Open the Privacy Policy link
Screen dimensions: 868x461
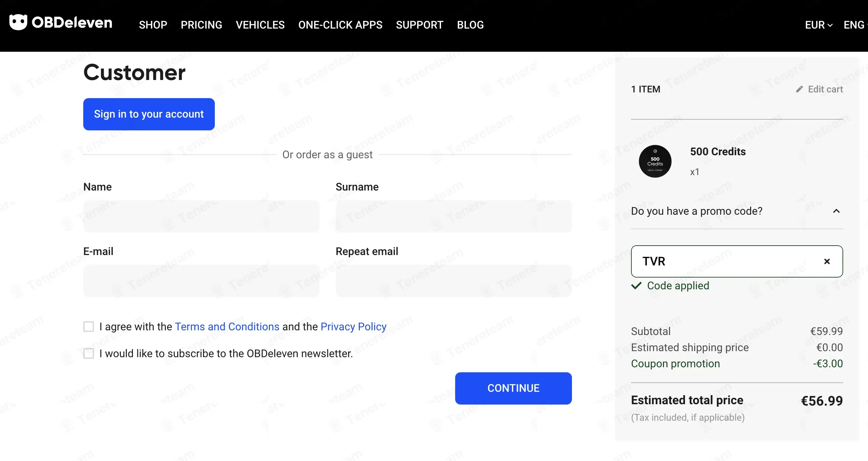(353, 327)
